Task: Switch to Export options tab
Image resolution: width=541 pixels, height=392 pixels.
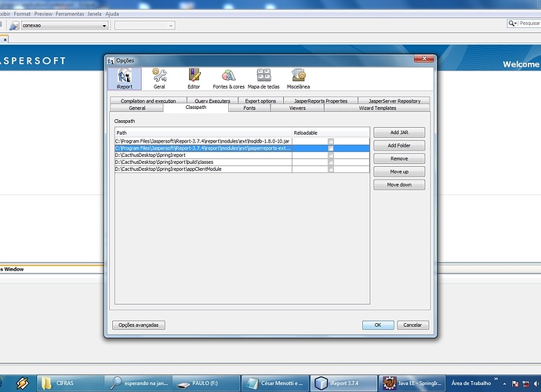Action: [x=260, y=101]
